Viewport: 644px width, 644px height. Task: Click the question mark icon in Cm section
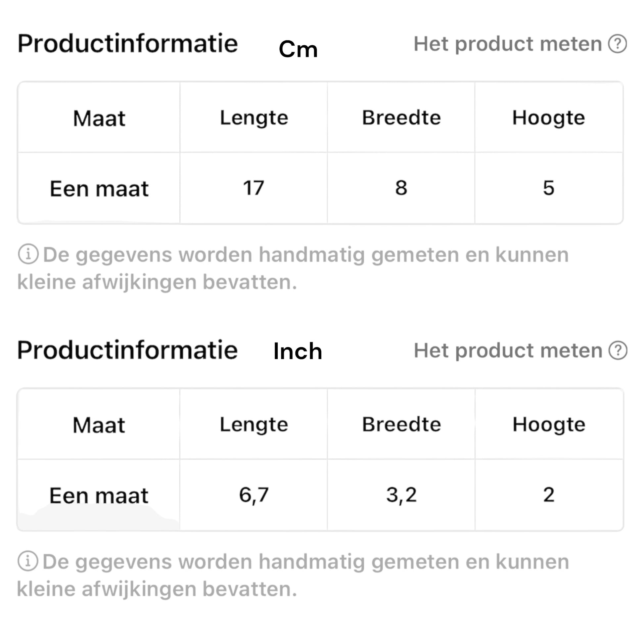click(x=617, y=44)
